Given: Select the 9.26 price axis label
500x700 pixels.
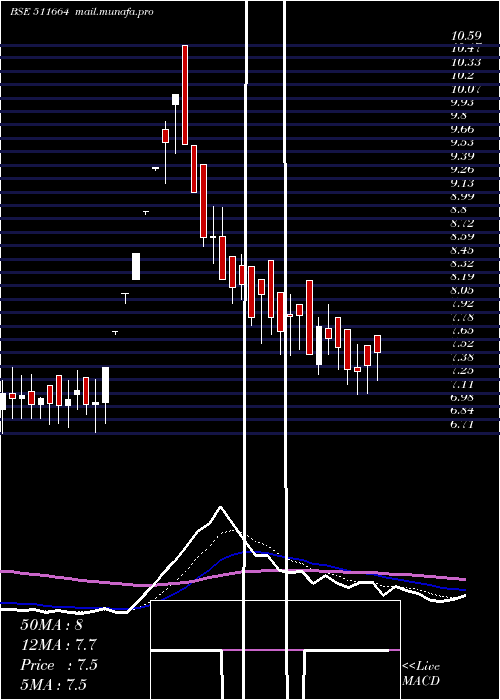Looking at the screenshot, I should click(462, 170).
